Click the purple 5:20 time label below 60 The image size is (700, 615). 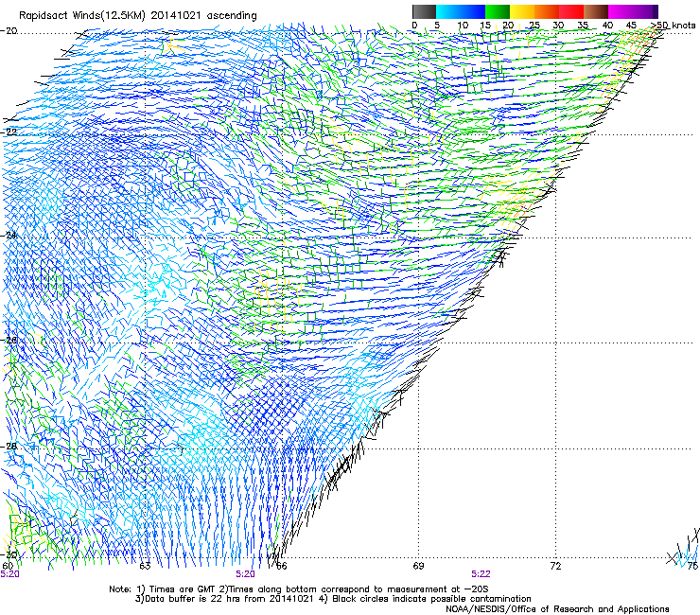click(x=9, y=574)
